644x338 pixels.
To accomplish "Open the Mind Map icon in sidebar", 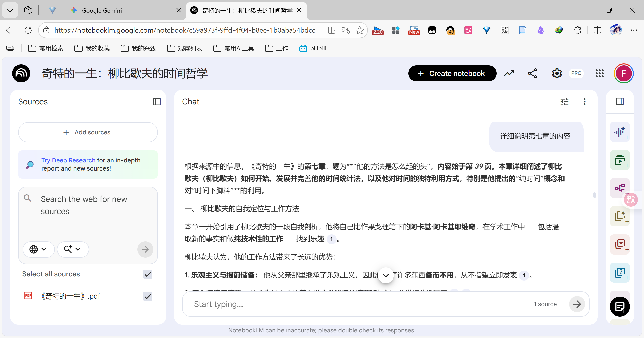I will tap(619, 188).
